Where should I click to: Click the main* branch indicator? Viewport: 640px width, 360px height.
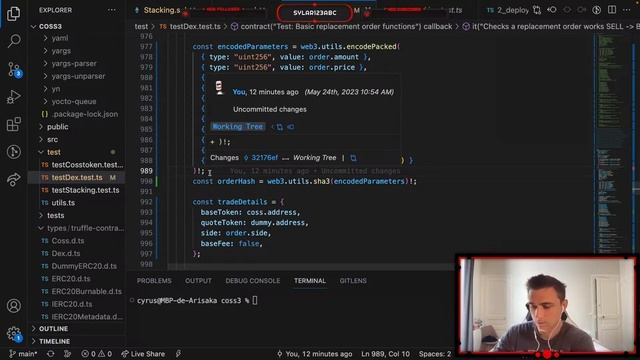tap(23, 354)
